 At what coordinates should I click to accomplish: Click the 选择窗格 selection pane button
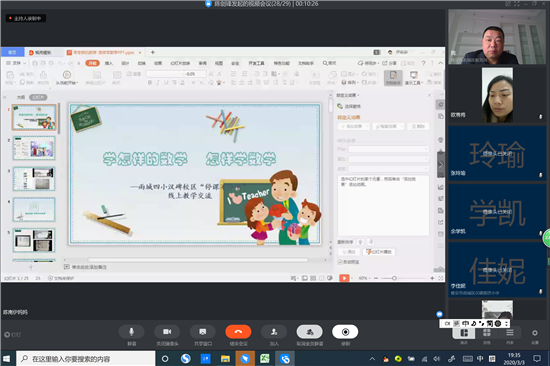pyautogui.click(x=349, y=106)
